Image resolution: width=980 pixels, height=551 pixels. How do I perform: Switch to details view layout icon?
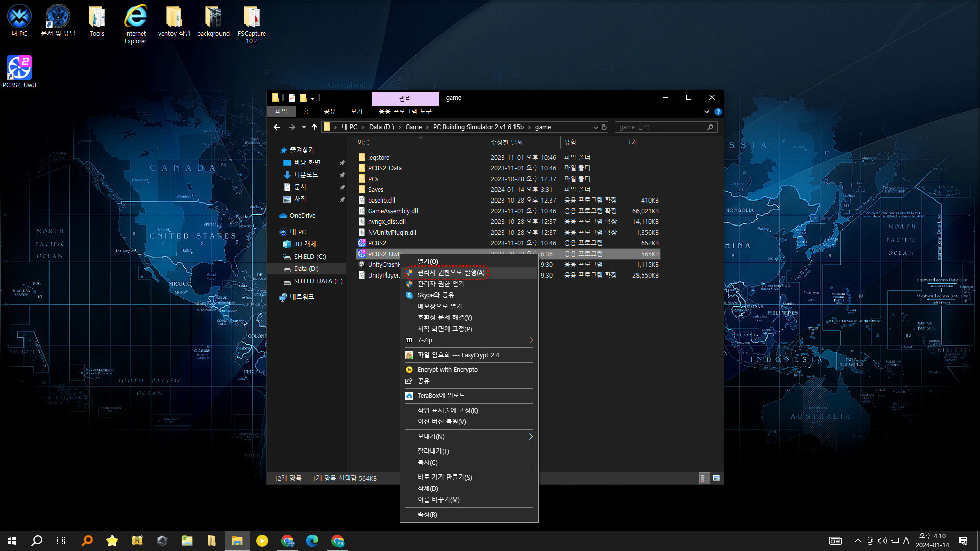click(704, 478)
